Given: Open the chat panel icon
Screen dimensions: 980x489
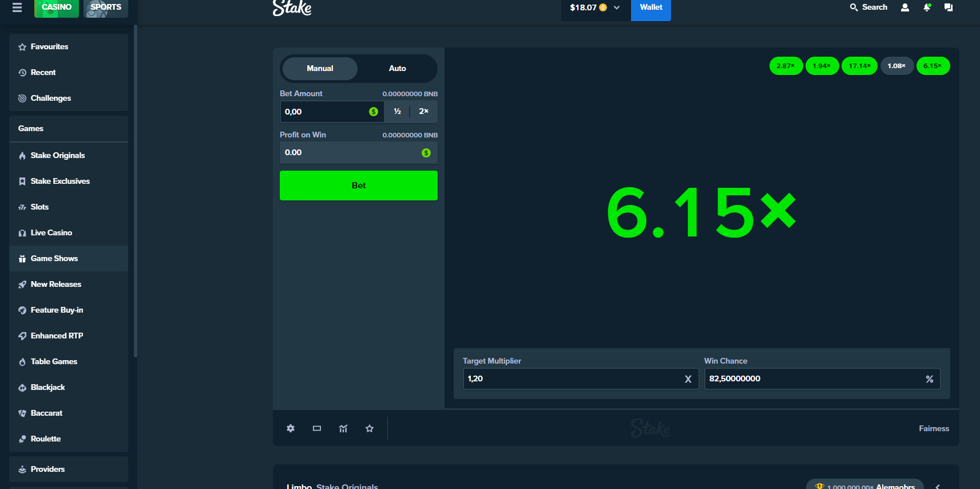Looking at the screenshot, I should pos(949,7).
